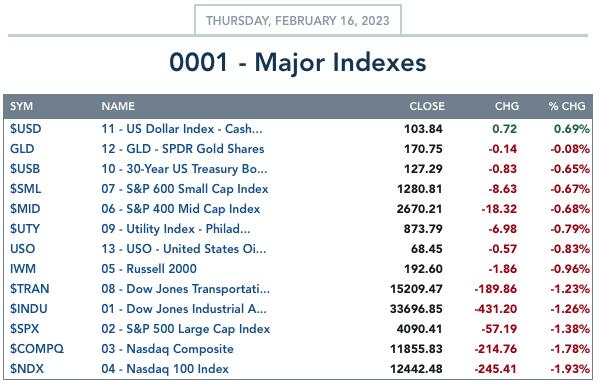Open the GLD symbol link
Viewport: 598px width, 387px height.
[x=22, y=149]
